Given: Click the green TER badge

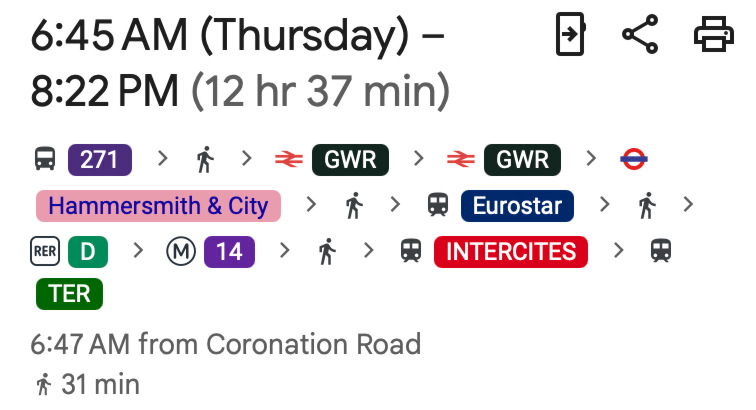Looking at the screenshot, I should coord(69,294).
